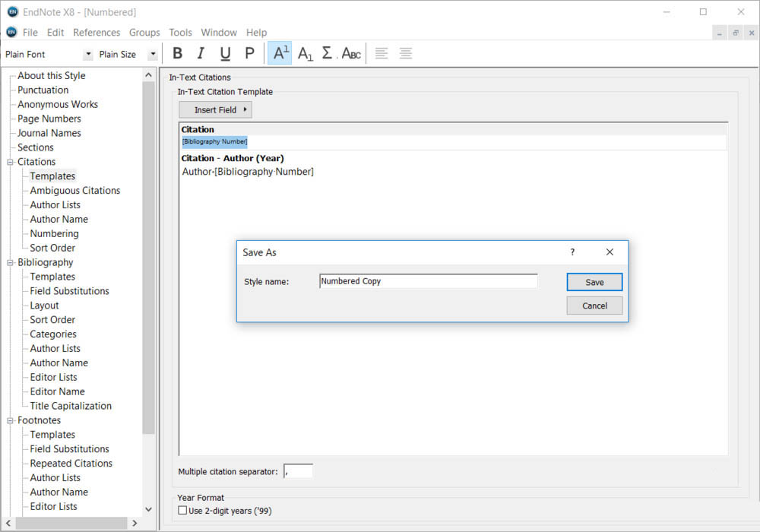Open the References menu

[x=97, y=33]
